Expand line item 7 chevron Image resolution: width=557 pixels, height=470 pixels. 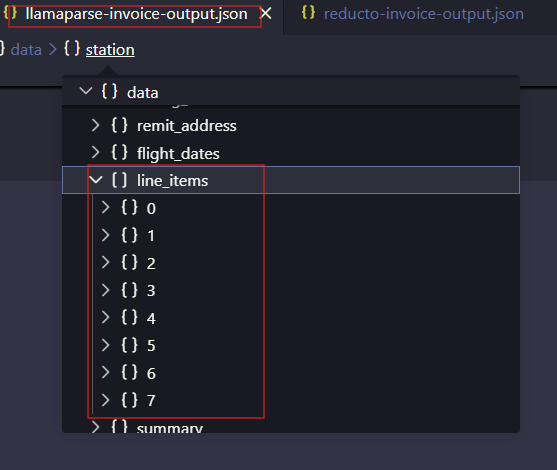pyautogui.click(x=105, y=400)
